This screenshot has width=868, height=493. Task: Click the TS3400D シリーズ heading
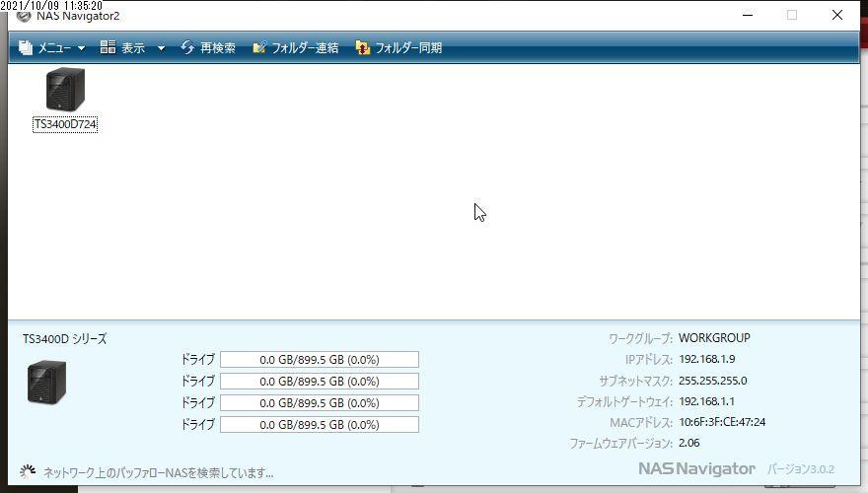coord(65,339)
